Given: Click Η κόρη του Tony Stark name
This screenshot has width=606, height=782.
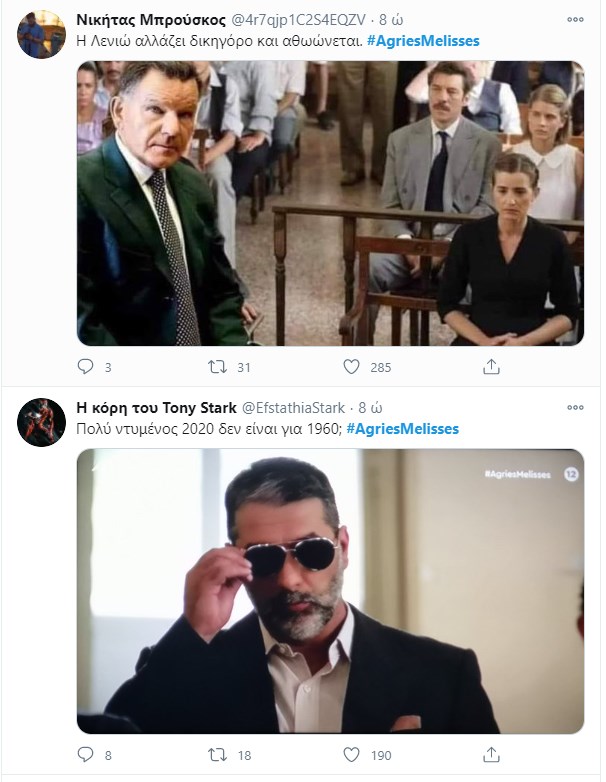Looking at the screenshot, I should click(156, 408).
